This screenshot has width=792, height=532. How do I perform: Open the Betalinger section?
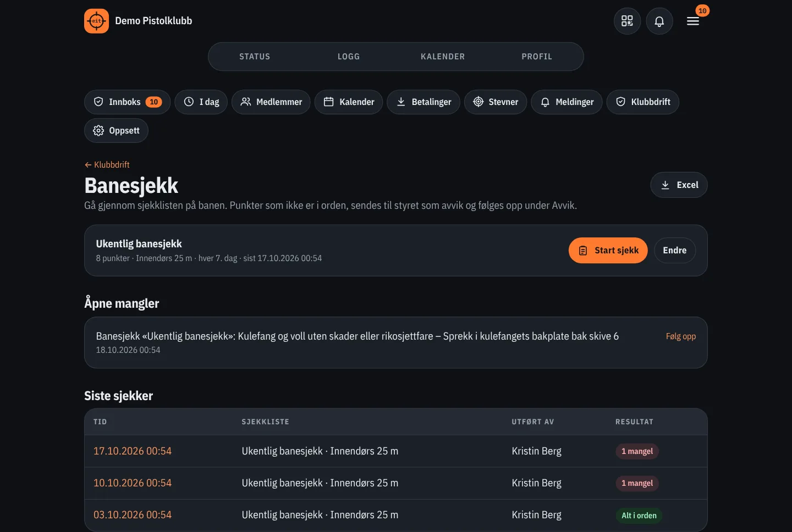tap(424, 102)
